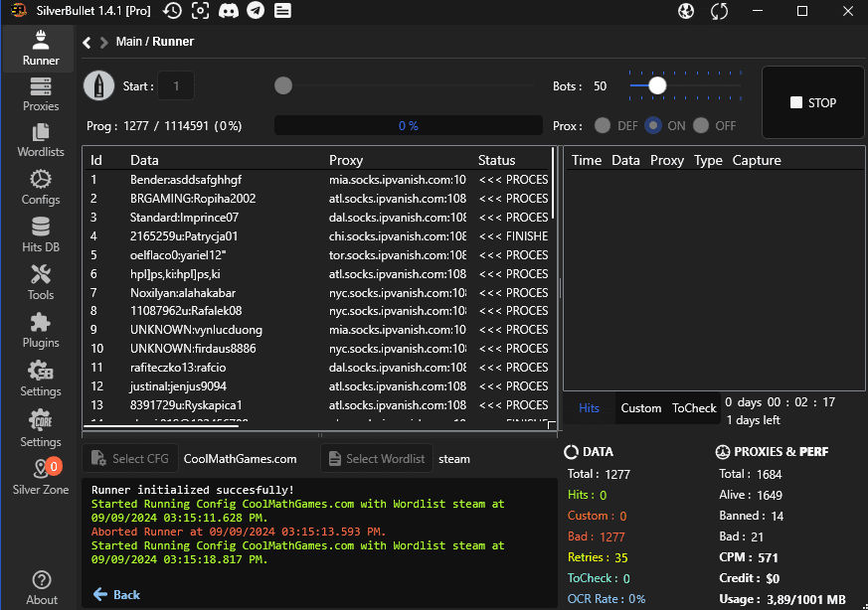Open the Wordlists sidebar section
The width and height of the screenshot is (868, 610).
[41, 140]
